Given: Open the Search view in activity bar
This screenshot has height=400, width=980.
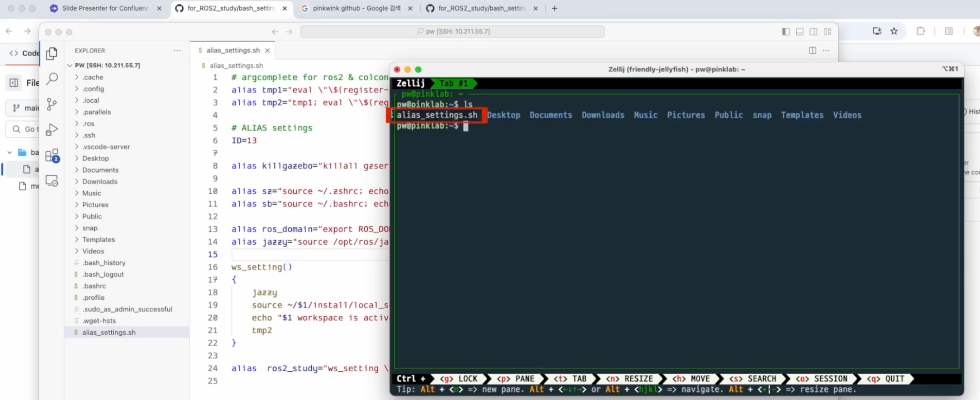Looking at the screenshot, I should click(52, 79).
